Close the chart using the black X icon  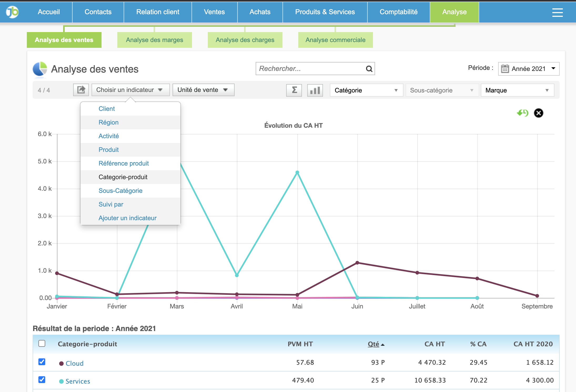click(x=539, y=113)
